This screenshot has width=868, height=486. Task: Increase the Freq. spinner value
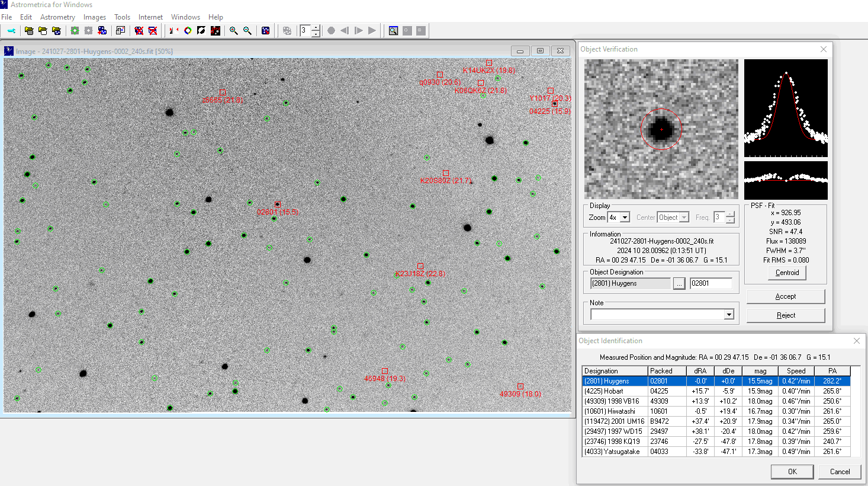(x=730, y=215)
